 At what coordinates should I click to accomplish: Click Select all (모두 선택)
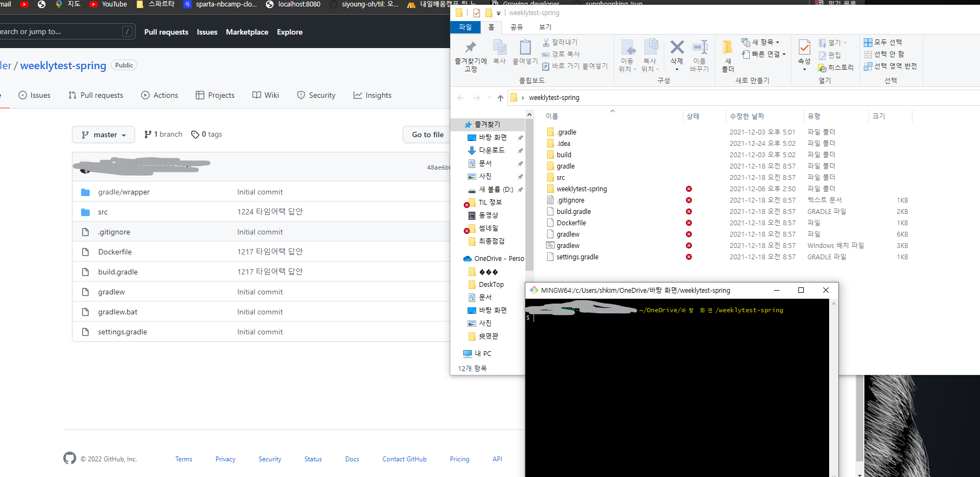[x=883, y=42]
